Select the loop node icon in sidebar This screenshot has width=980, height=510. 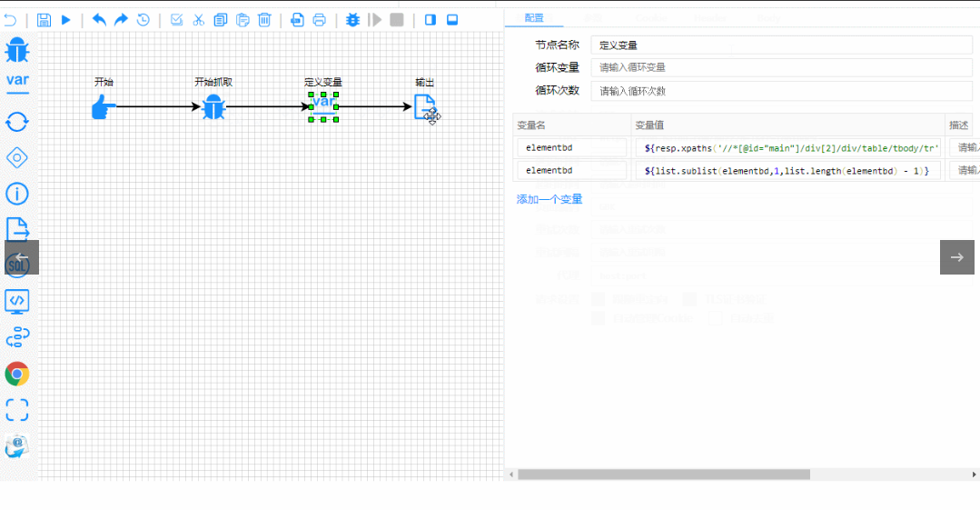(17, 122)
